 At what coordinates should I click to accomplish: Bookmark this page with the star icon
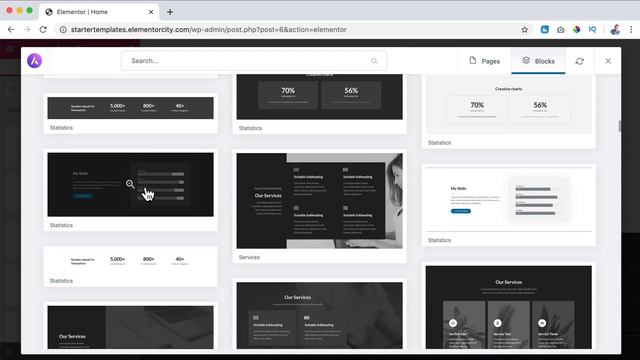click(x=524, y=29)
